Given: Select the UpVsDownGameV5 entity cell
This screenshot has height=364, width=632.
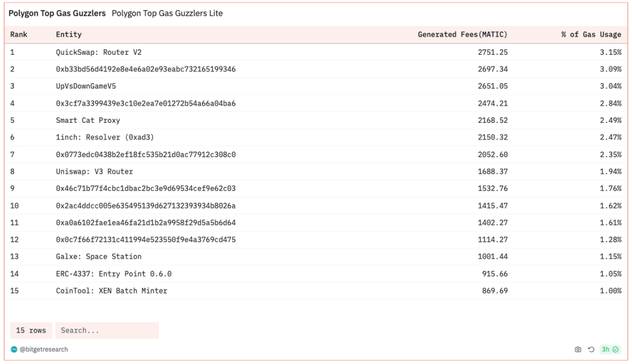Looking at the screenshot, I should point(86,86).
